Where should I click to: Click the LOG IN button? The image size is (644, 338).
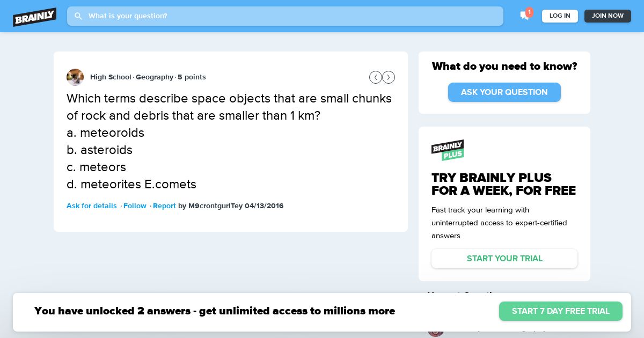coord(560,16)
